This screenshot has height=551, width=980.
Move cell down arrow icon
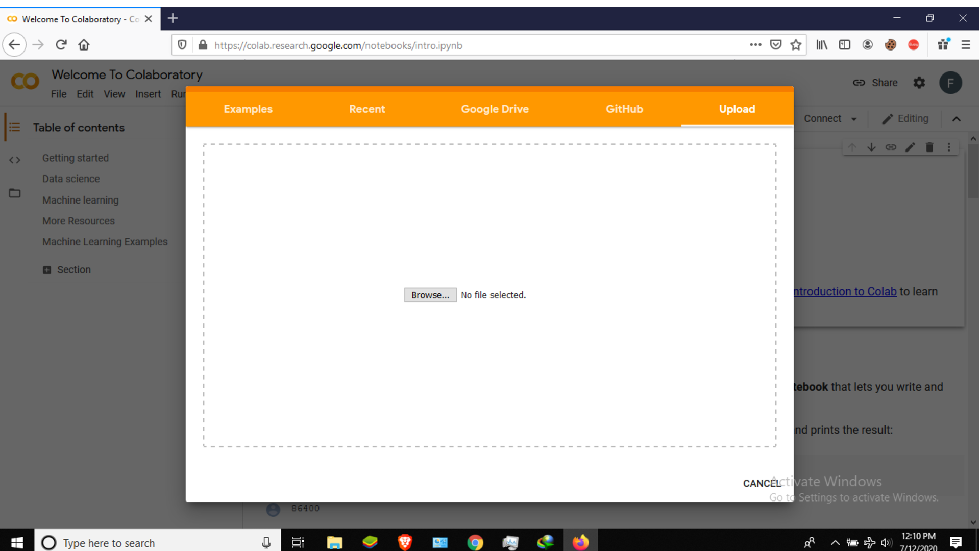[871, 147]
